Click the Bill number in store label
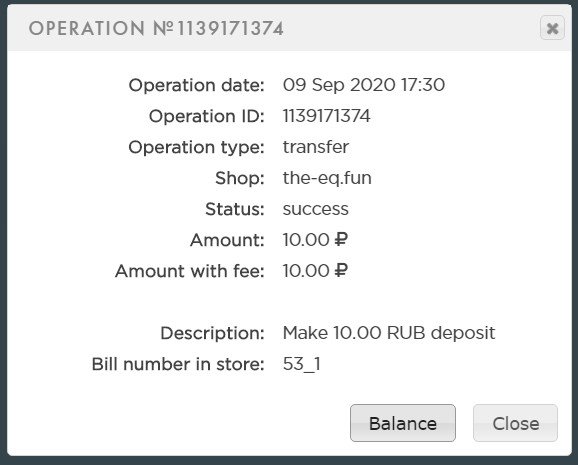The width and height of the screenshot is (578, 465). pyautogui.click(x=178, y=364)
